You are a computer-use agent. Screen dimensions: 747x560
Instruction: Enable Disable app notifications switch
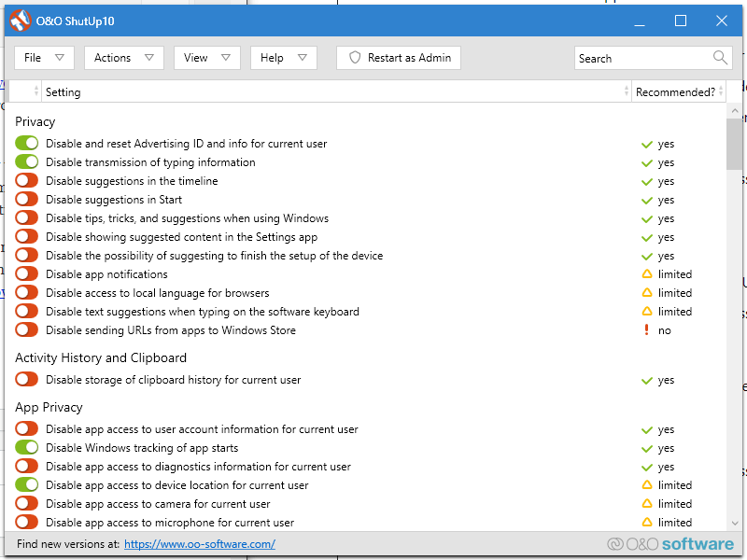pyautogui.click(x=27, y=273)
